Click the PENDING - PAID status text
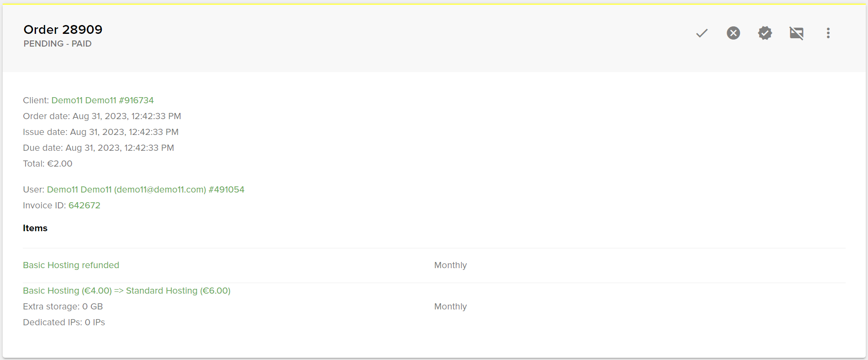 (x=58, y=44)
